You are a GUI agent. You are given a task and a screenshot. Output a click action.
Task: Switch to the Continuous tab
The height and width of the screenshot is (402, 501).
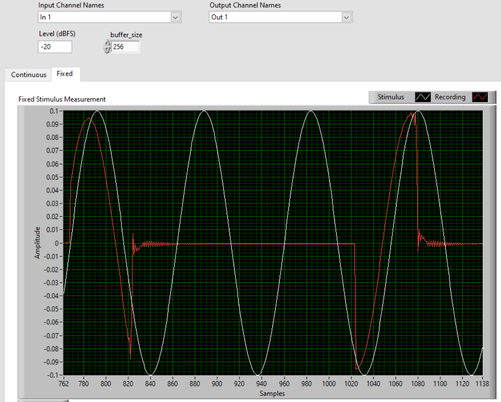coord(28,75)
